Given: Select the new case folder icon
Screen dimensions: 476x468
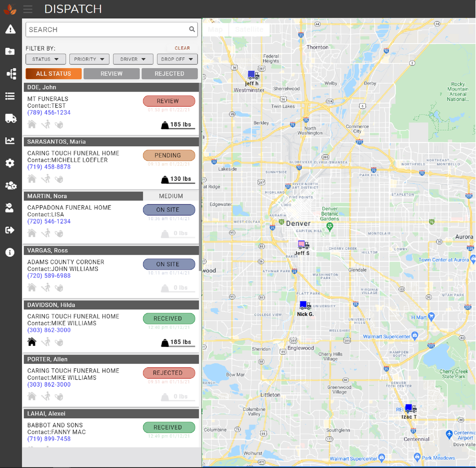Looking at the screenshot, I should pos(10,52).
